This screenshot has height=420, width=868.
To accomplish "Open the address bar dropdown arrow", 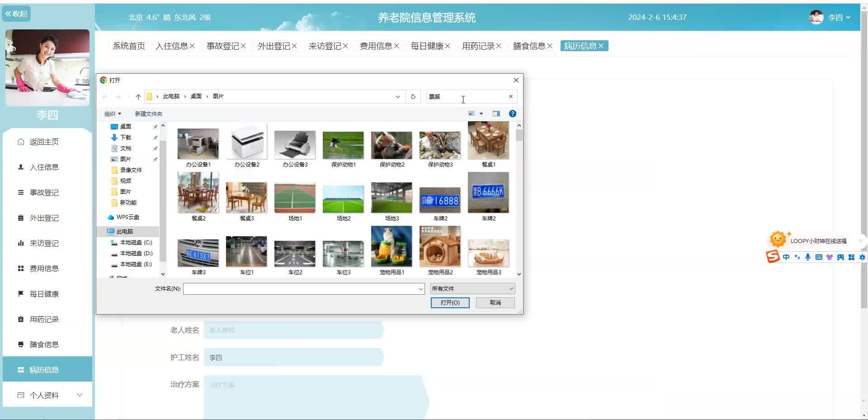I will (x=397, y=96).
